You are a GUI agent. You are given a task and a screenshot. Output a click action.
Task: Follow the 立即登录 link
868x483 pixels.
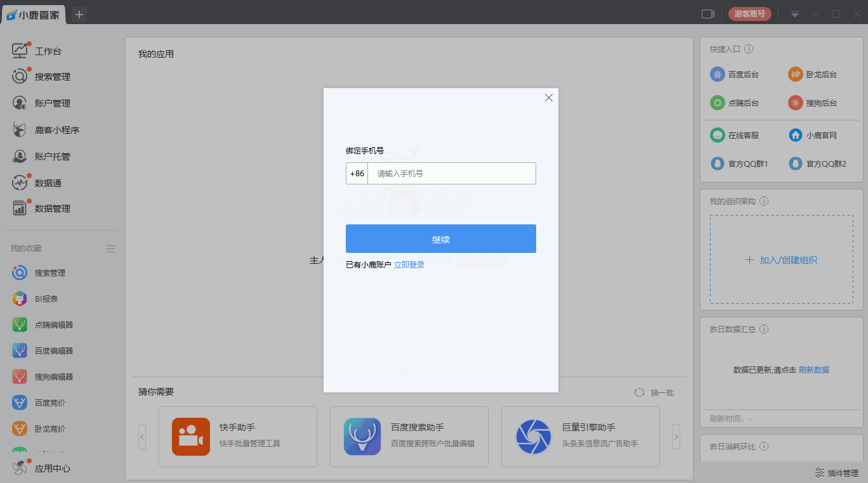click(409, 265)
